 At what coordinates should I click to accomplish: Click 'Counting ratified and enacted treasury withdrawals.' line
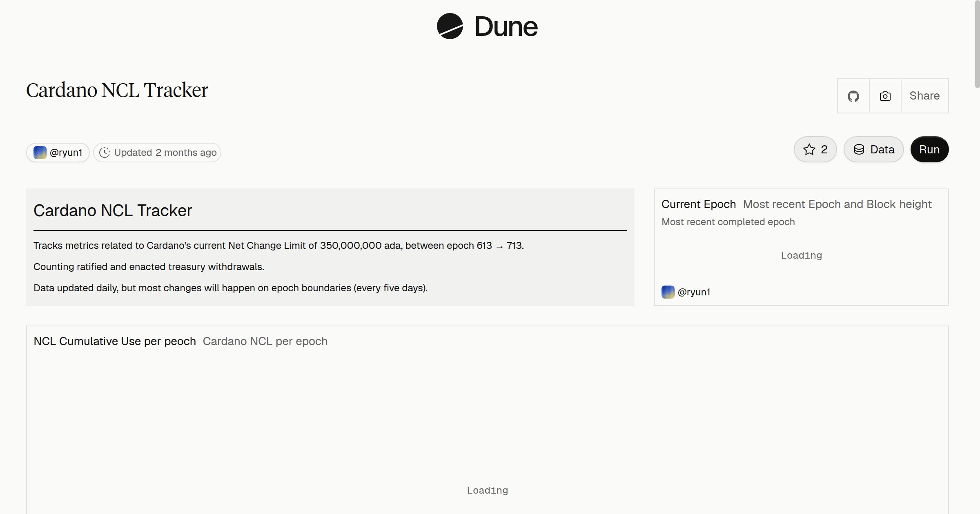pyautogui.click(x=149, y=267)
